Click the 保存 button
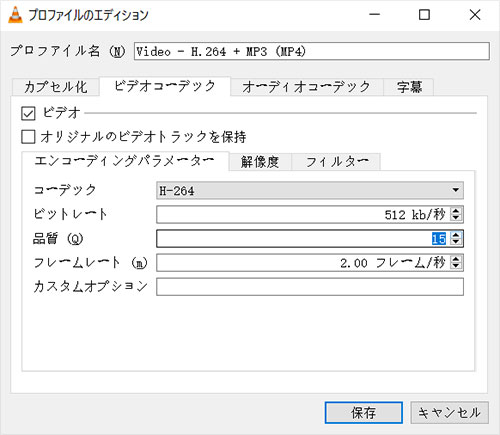 point(364,413)
